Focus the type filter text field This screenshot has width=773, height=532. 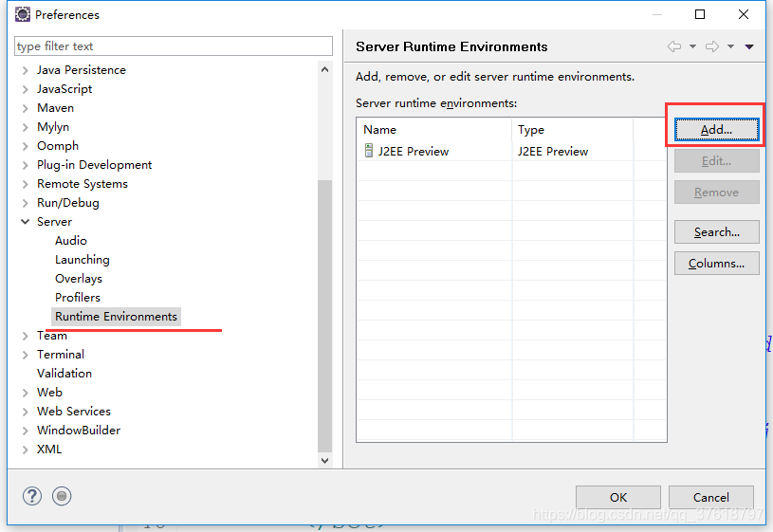174,46
